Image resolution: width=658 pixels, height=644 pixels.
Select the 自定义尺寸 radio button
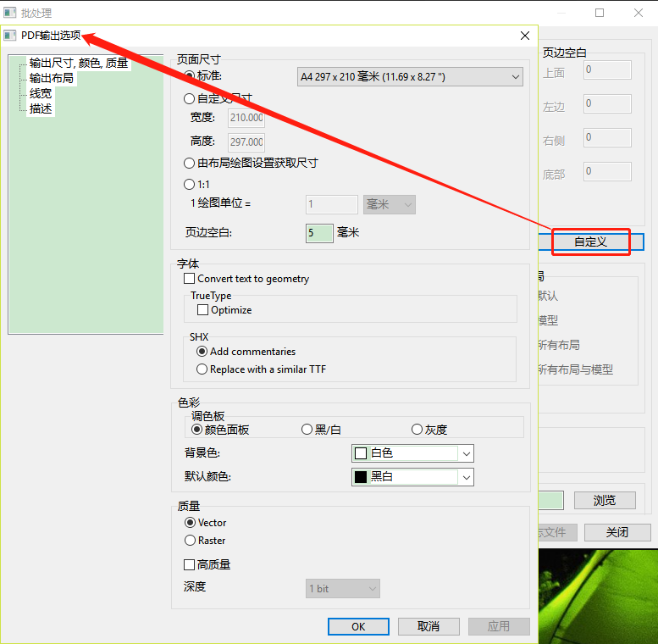click(x=189, y=98)
